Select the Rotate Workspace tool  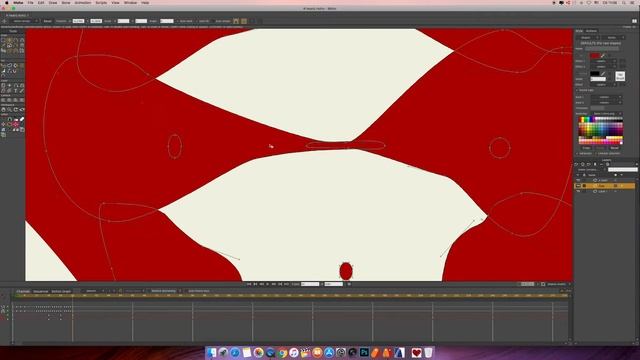(16, 110)
